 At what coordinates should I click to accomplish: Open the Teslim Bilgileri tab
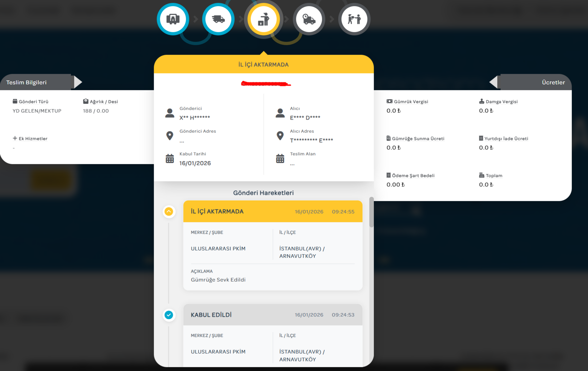(x=36, y=82)
